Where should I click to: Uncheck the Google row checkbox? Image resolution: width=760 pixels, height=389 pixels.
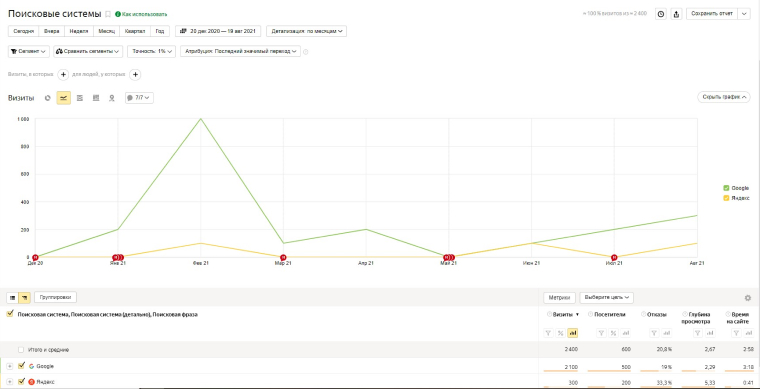(x=21, y=366)
